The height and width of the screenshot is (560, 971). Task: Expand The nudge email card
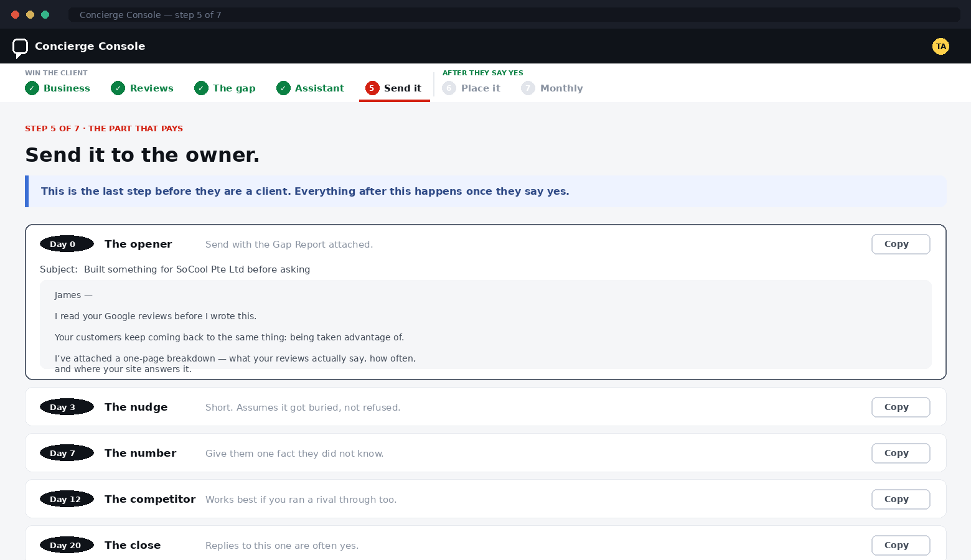point(485,407)
